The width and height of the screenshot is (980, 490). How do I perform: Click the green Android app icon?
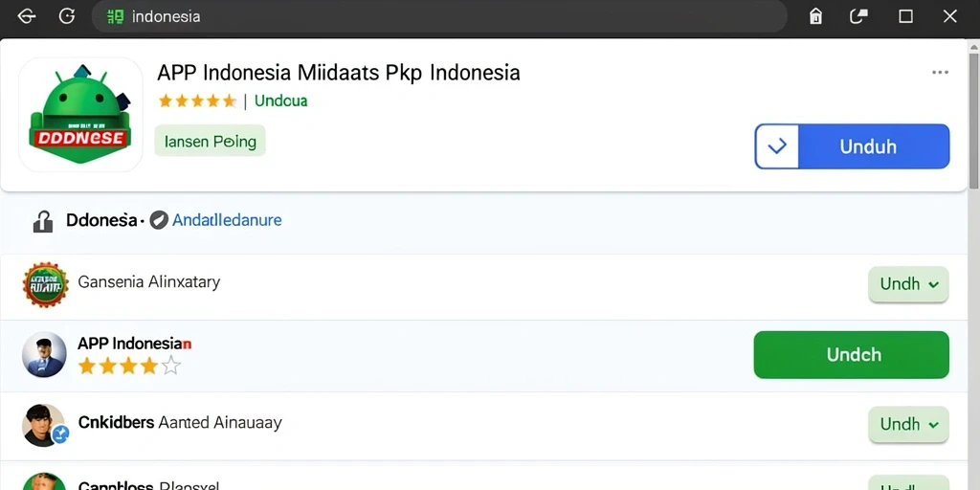click(80, 115)
